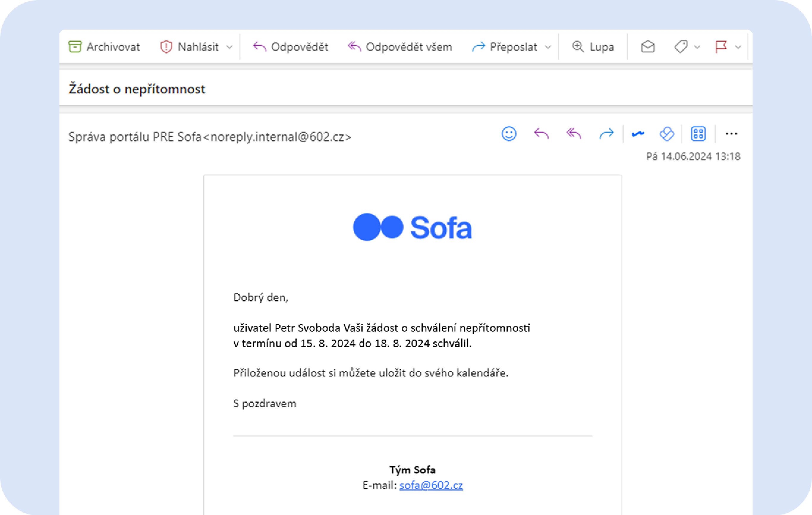Click the subject Žádost o nepřítomnost
The width and height of the screenshot is (812, 515).
pyautogui.click(x=136, y=89)
